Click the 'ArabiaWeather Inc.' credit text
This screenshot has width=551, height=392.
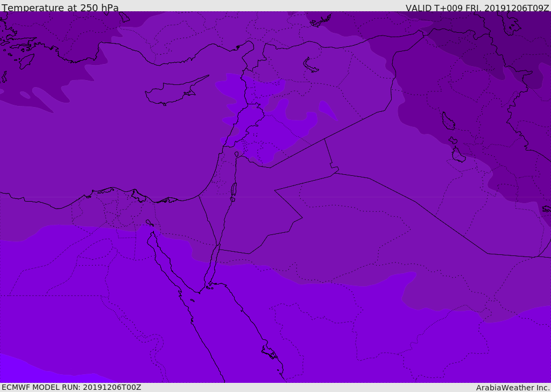[x=513, y=388]
